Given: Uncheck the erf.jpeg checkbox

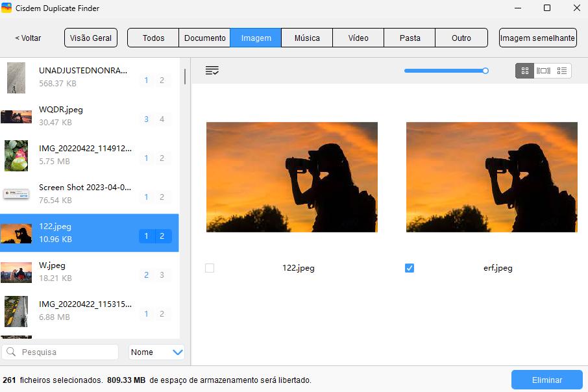Looking at the screenshot, I should pyautogui.click(x=410, y=268).
